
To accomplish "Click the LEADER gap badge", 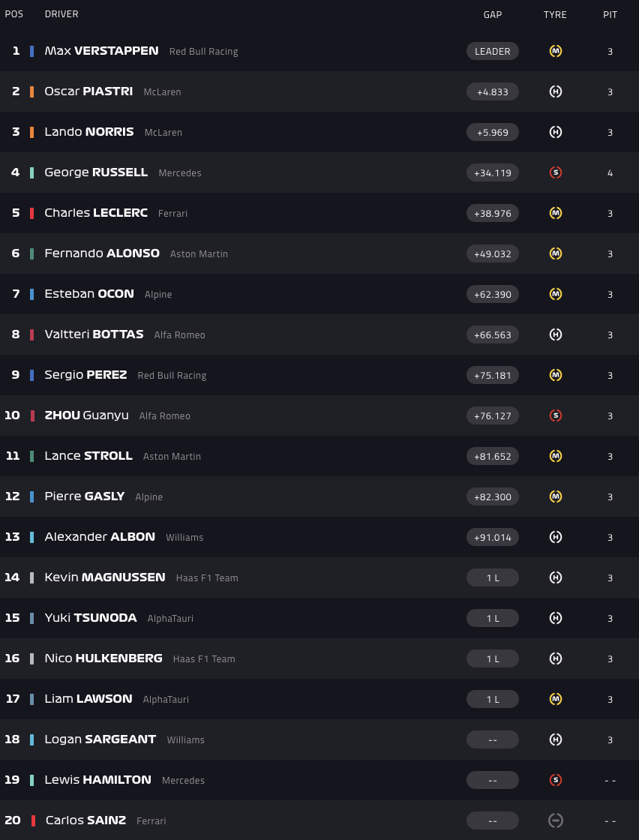I will point(493,51).
